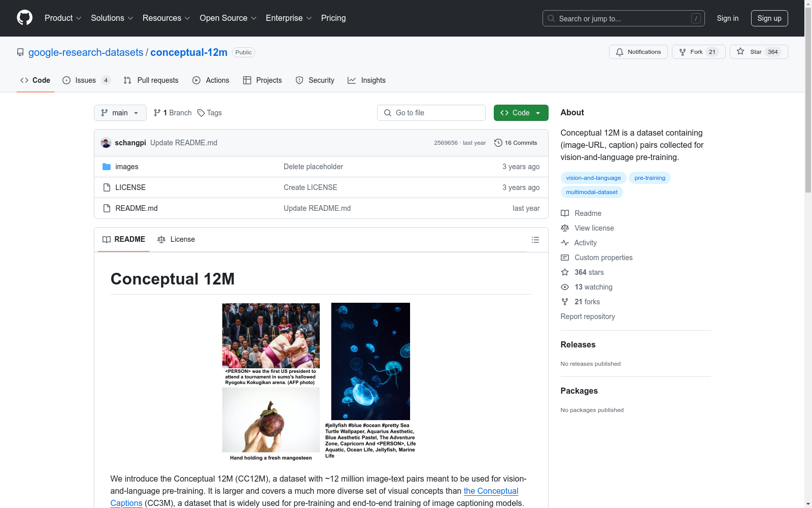This screenshot has height=508, width=812.
Task: Click the star icon on Star button
Action: click(x=740, y=52)
